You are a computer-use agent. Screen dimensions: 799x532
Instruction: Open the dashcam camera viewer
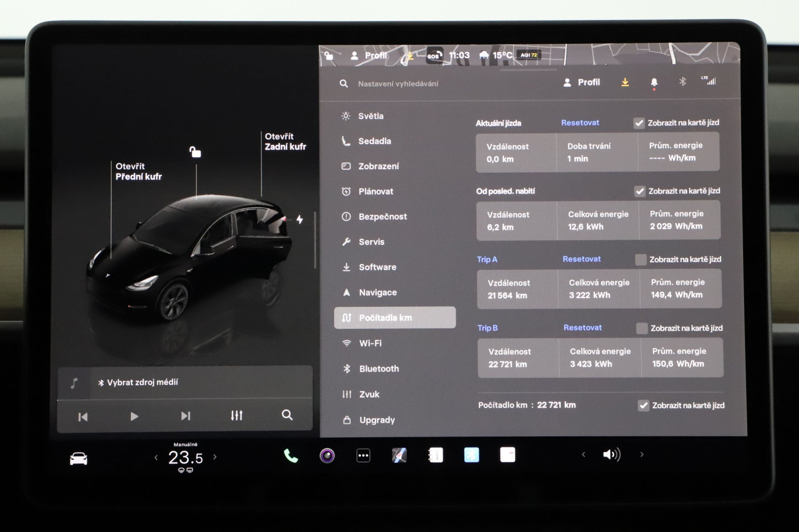[x=327, y=455]
